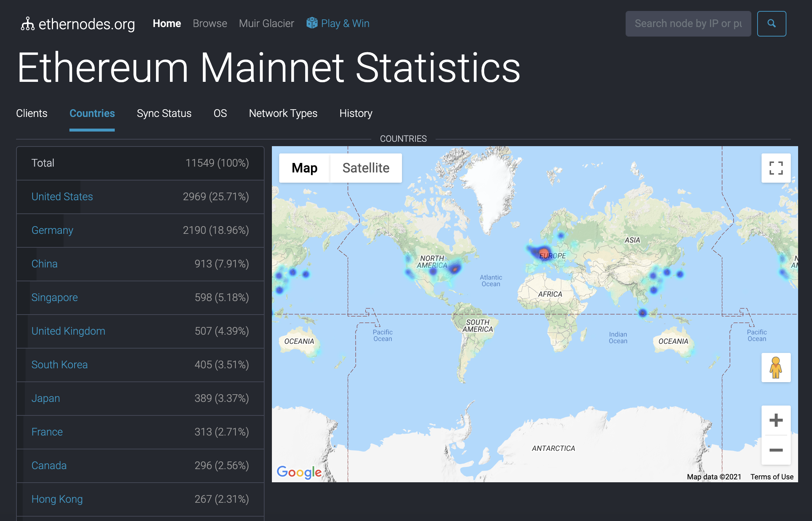Select the Street View pegman icon
Screen dimensions: 812x521
[776, 368]
